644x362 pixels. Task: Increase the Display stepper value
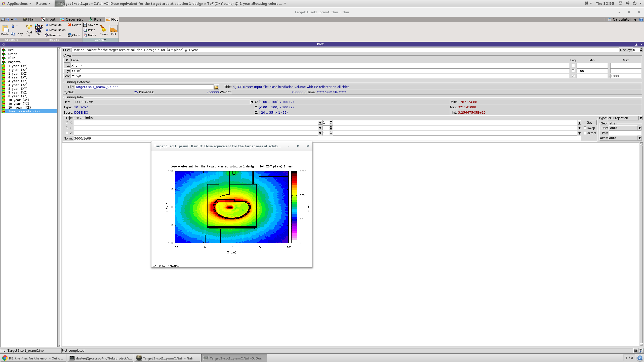[x=641, y=49]
